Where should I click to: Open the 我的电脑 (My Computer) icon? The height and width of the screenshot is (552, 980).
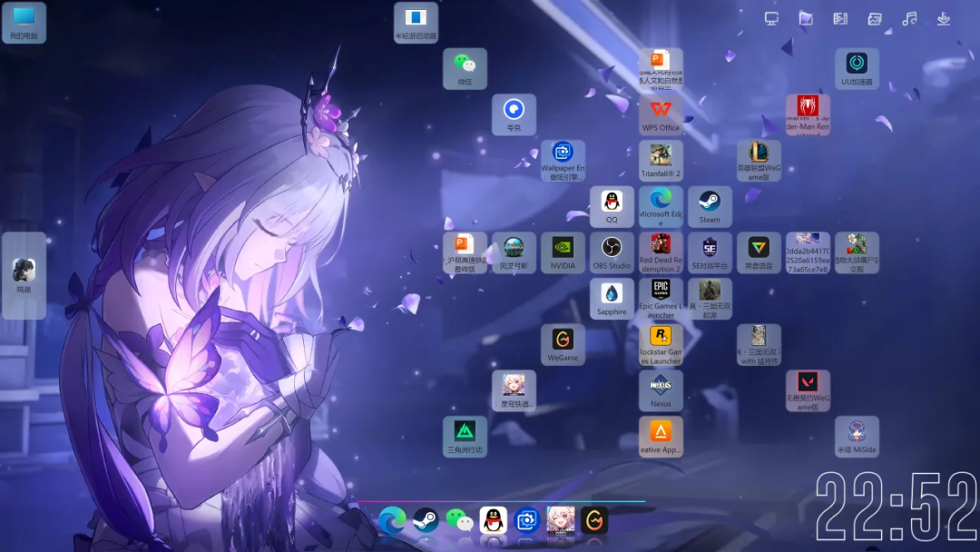(x=24, y=22)
